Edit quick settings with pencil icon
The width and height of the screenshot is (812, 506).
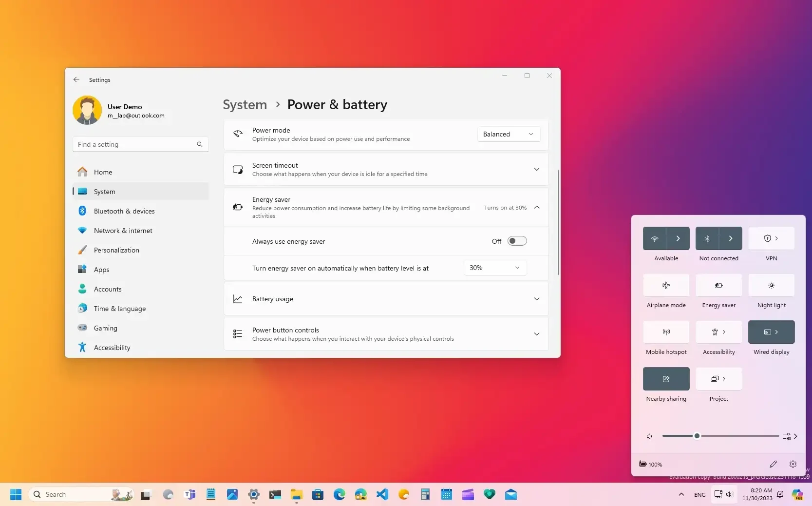coord(773,464)
